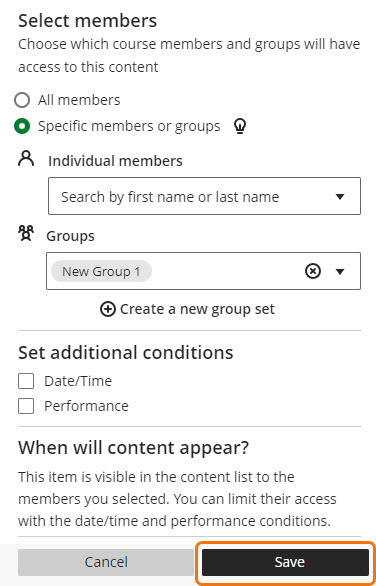The width and height of the screenshot is (376, 586).
Task: Click the lightbulb tip icon
Action: pyautogui.click(x=240, y=126)
